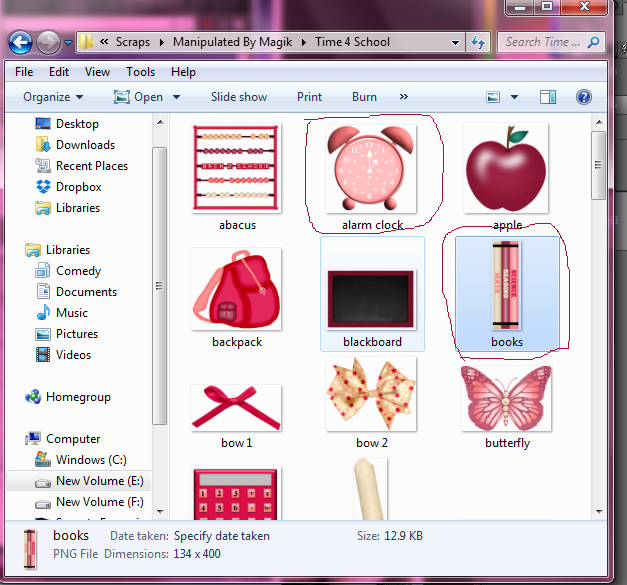The width and height of the screenshot is (627, 585).
Task: Click the Forward navigation arrow
Action: [x=48, y=42]
